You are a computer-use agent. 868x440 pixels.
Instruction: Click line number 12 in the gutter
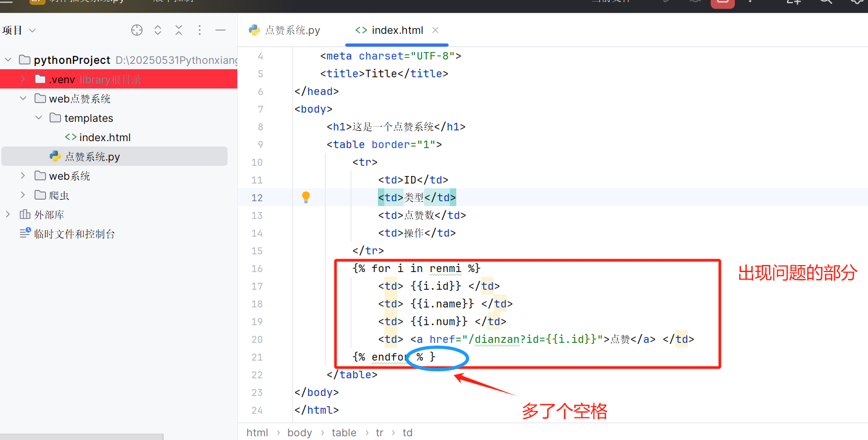pos(257,198)
